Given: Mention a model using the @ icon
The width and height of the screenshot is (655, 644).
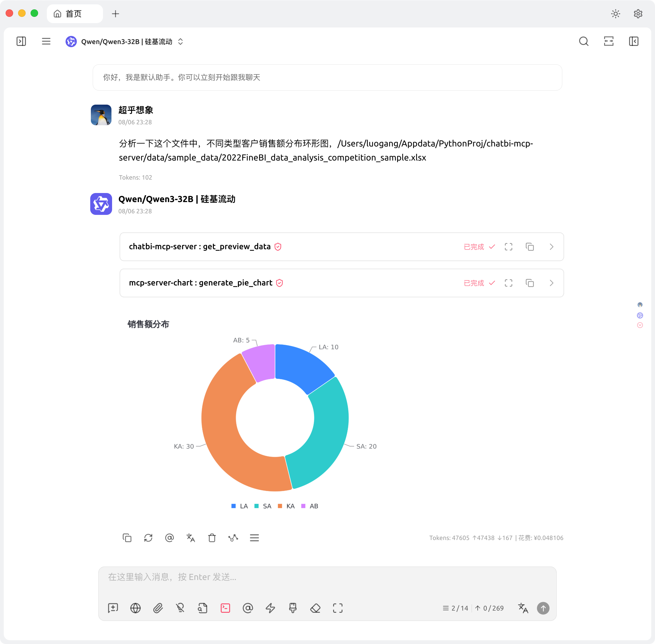Looking at the screenshot, I should tap(248, 608).
